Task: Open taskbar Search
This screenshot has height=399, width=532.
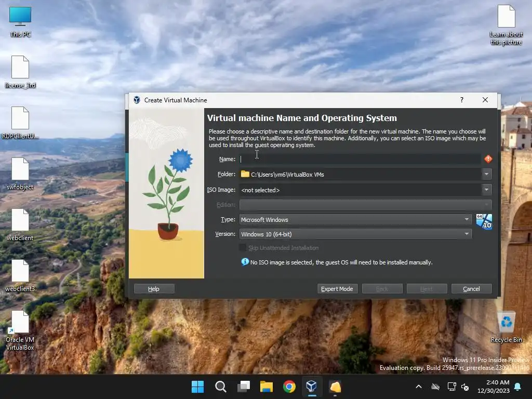Action: (x=220, y=387)
